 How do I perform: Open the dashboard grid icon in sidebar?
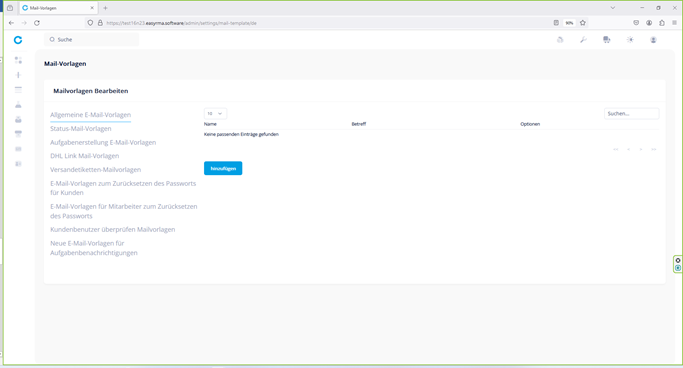[18, 60]
